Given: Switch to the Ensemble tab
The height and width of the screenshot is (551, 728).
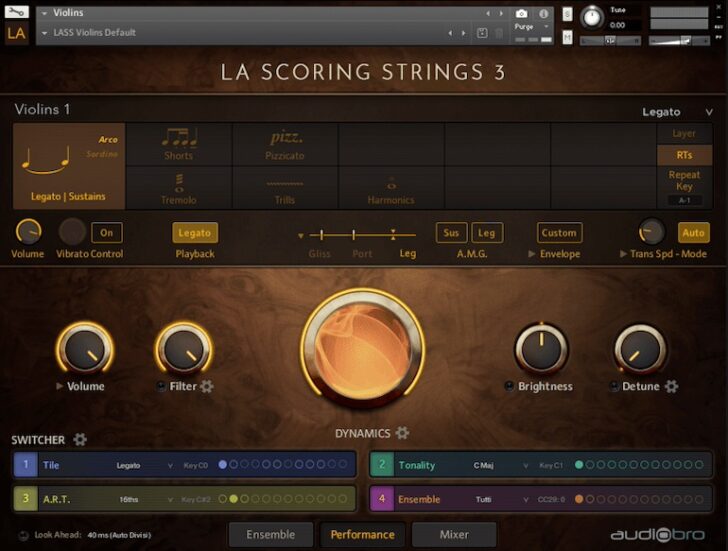Looking at the screenshot, I should pyautogui.click(x=270, y=535).
